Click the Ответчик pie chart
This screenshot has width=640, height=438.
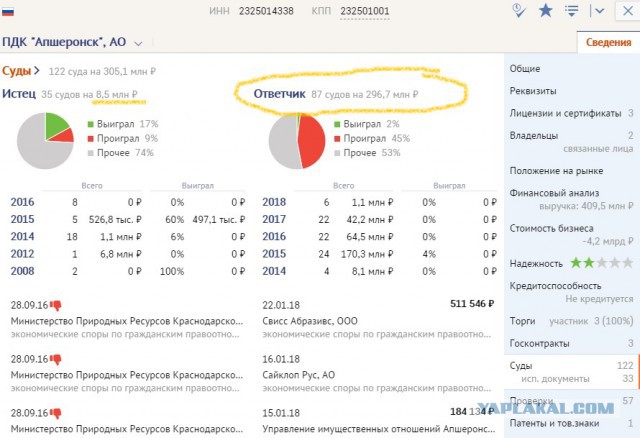point(297,141)
